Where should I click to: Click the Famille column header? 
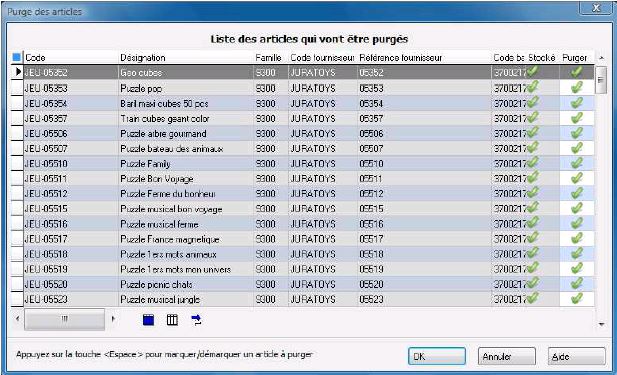[271, 57]
